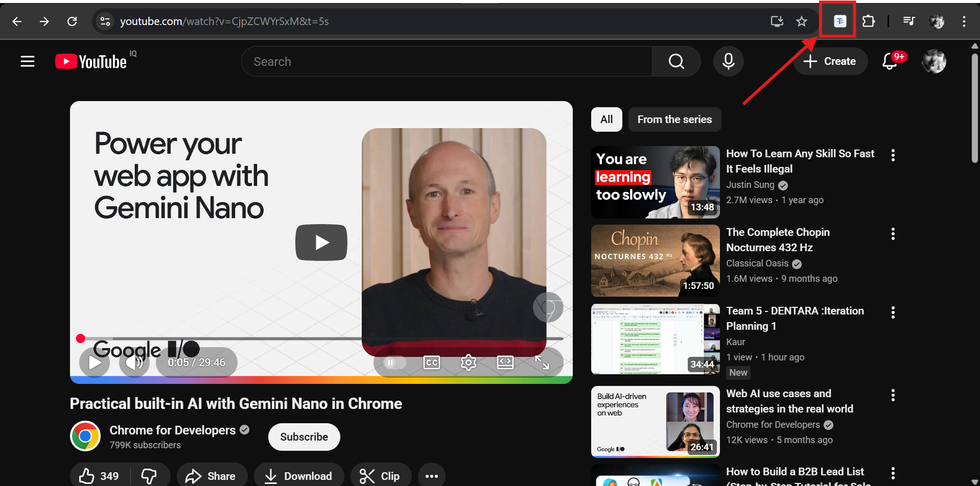Open options menu for Chopin Nocturnes video
The image size is (980, 486).
(x=893, y=234)
